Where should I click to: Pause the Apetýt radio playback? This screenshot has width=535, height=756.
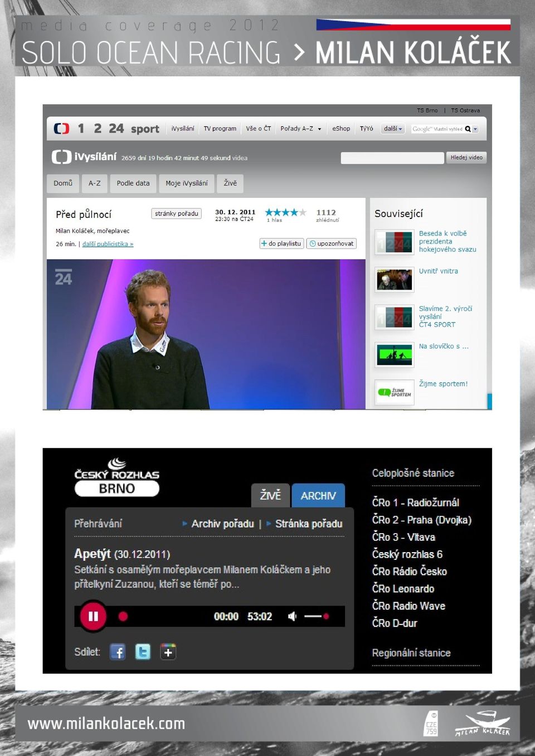(93, 616)
